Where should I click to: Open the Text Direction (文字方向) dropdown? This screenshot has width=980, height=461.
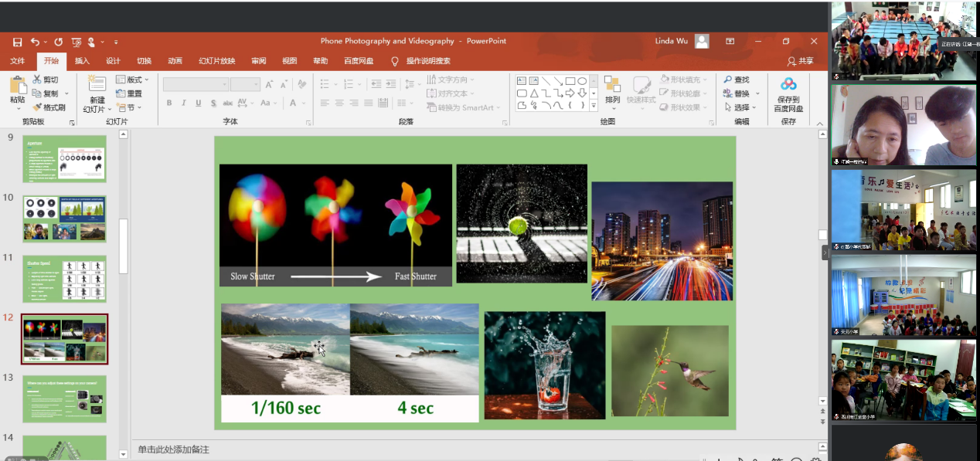click(450, 80)
